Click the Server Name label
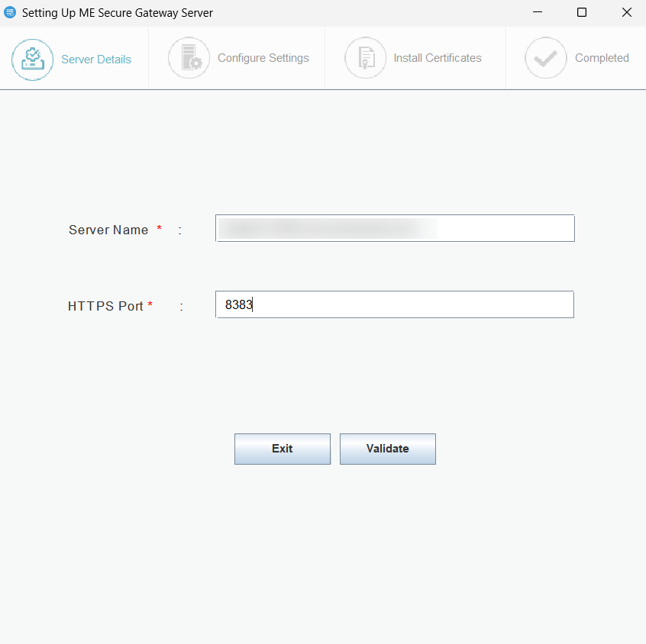Screen dimensions: 646x644 click(108, 230)
